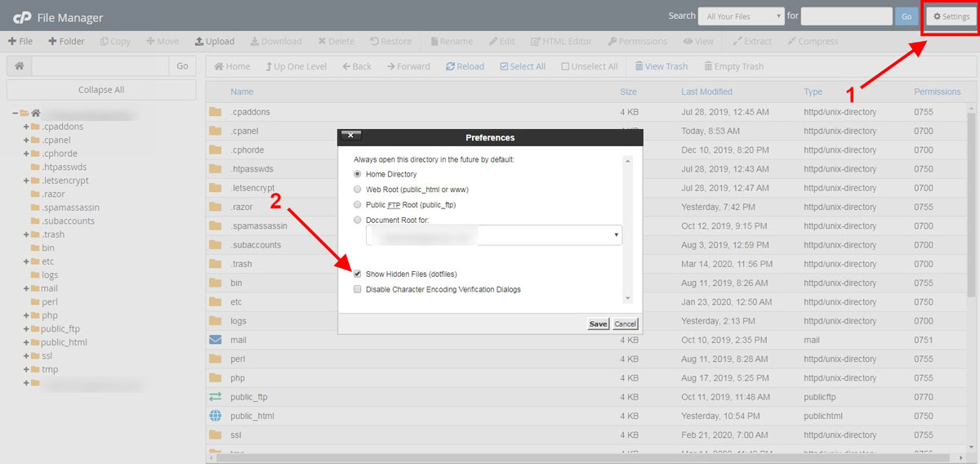Click the Delete toolbar button

(x=336, y=42)
